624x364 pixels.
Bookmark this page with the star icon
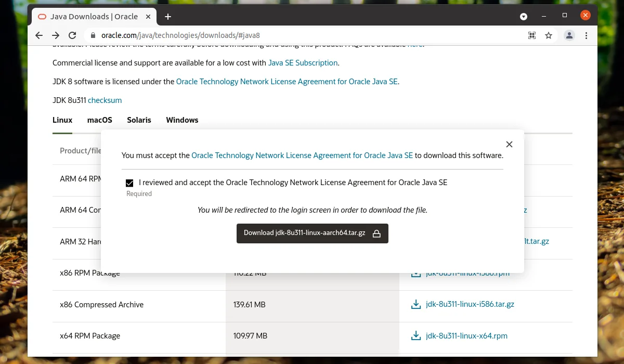549,35
